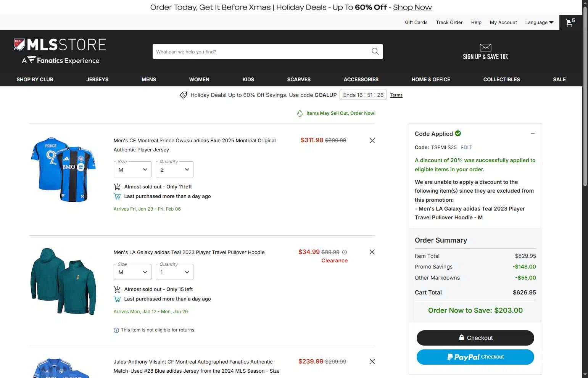Open the Track Order link
This screenshot has height=378, width=588.
click(x=449, y=23)
